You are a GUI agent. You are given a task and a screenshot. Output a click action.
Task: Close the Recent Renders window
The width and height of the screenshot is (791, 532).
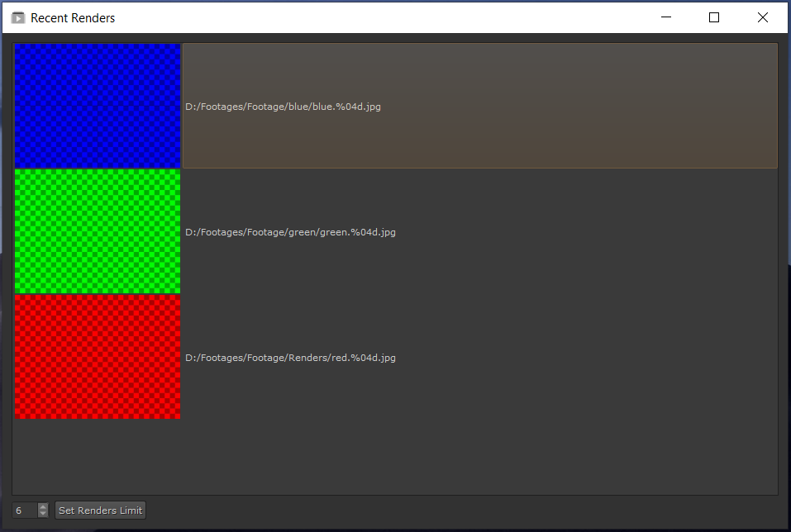pos(762,17)
